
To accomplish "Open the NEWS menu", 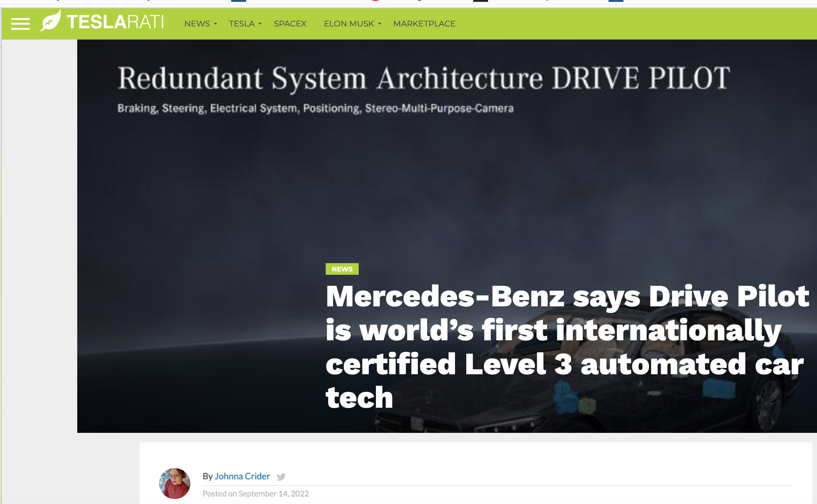I will [197, 24].
